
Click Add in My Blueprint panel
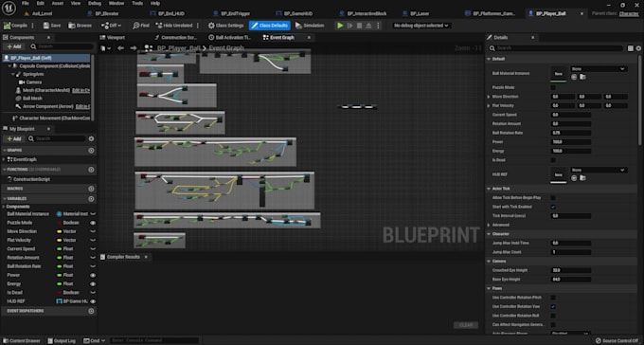coord(14,139)
